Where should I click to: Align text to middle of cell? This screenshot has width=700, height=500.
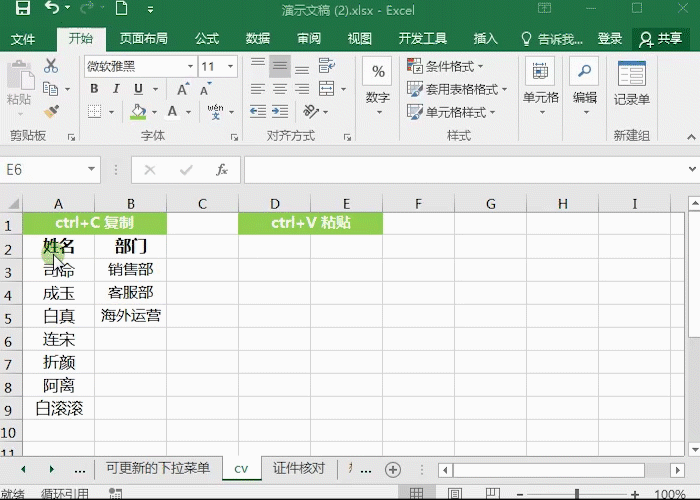click(x=280, y=66)
